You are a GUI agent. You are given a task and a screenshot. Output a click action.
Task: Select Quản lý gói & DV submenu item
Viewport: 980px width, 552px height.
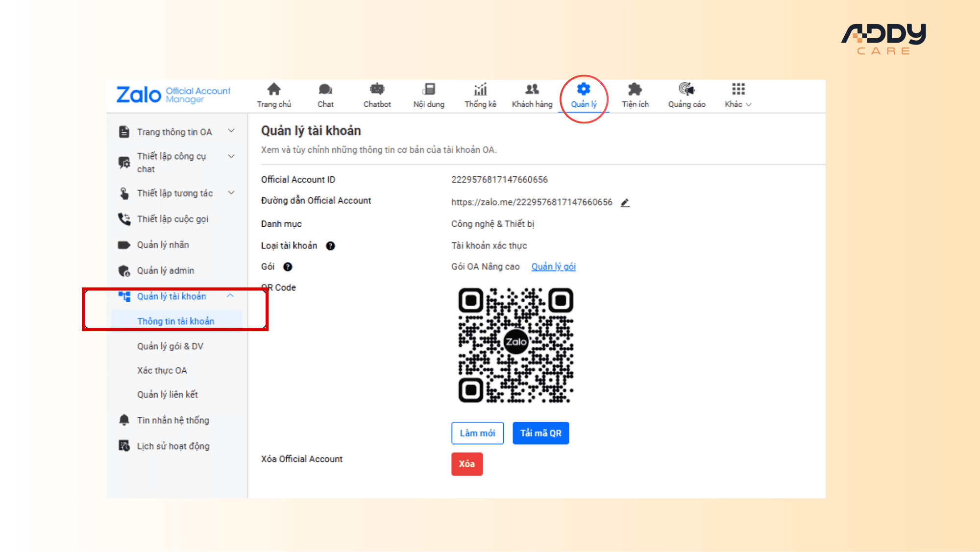click(x=170, y=346)
